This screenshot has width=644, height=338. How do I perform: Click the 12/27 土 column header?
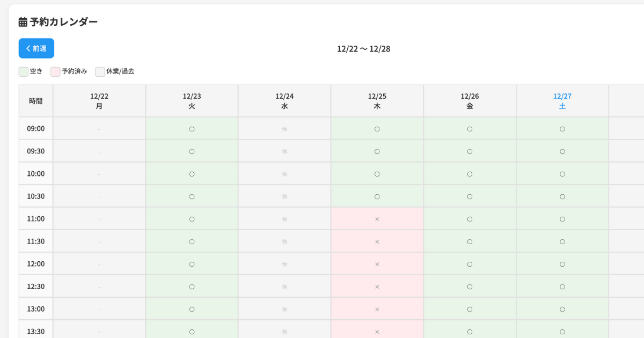tap(562, 101)
